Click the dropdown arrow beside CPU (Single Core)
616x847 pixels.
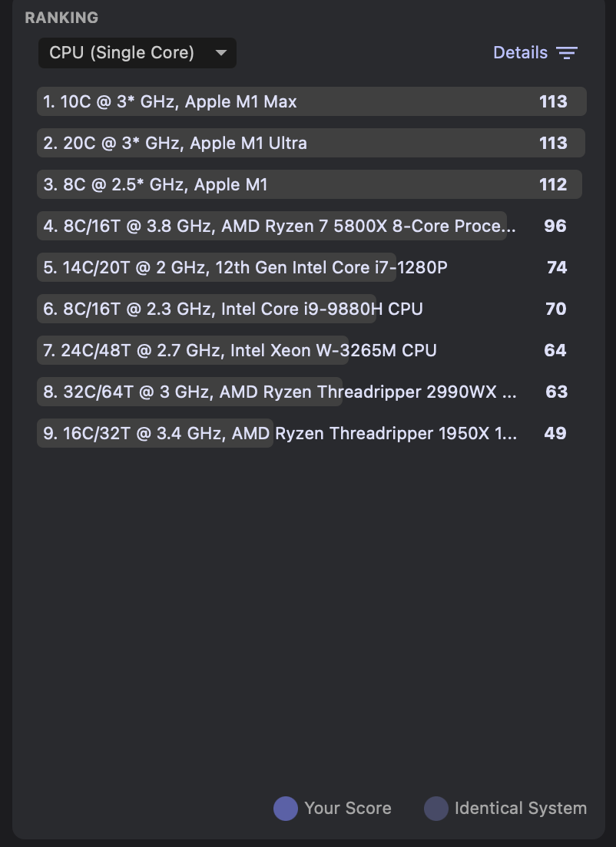coord(221,53)
